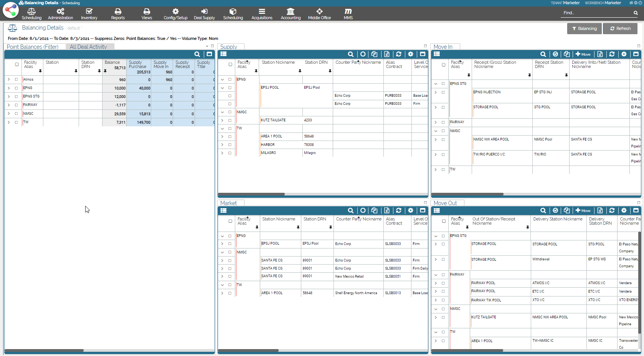Expand the EPNG STG row in Point Balances
Screen dimensions: 644x356
click(8, 96)
